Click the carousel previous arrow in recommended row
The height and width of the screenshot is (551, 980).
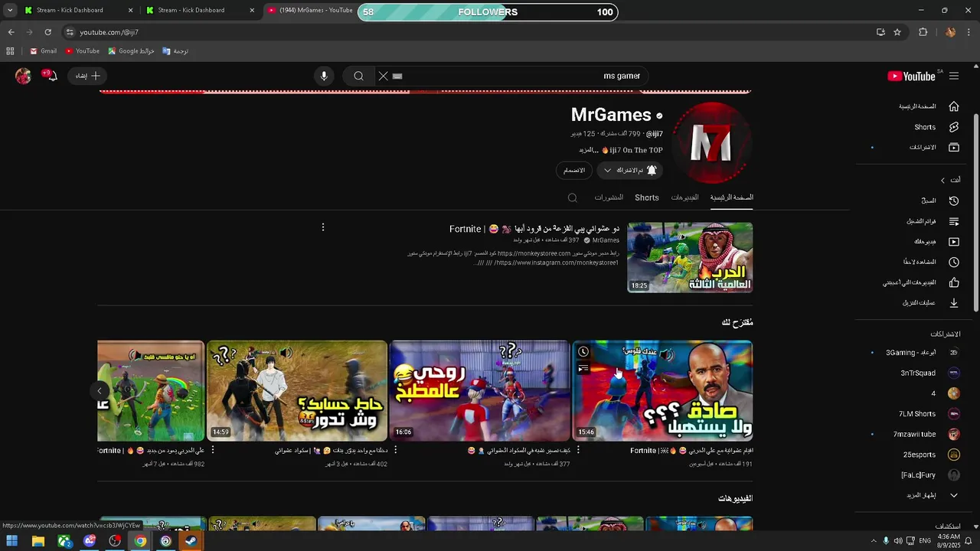click(100, 391)
